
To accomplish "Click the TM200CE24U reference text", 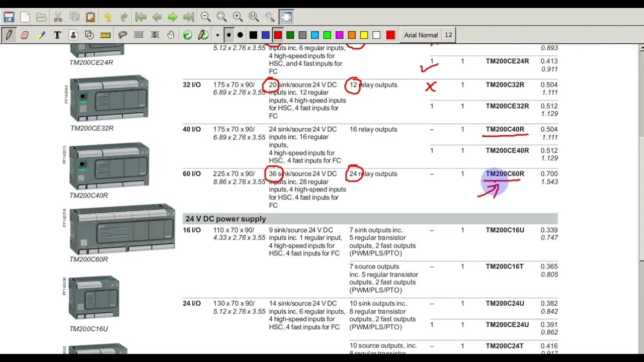I will pyautogui.click(x=507, y=325).
